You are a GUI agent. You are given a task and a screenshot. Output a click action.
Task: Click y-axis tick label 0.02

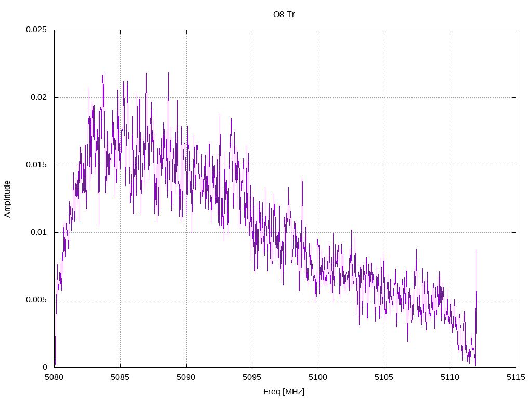38,97
